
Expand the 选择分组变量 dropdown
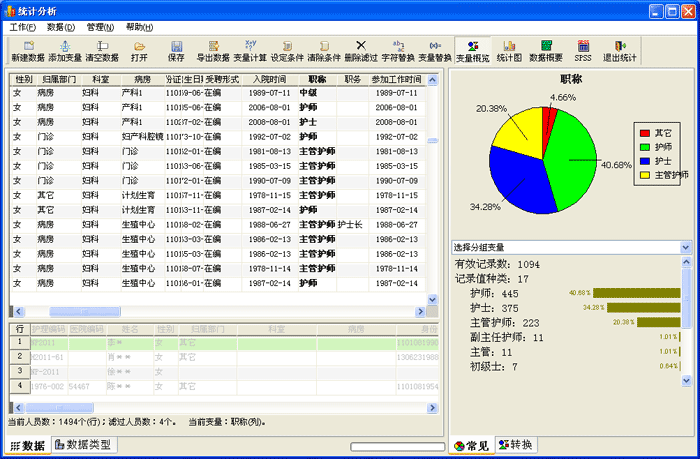pyautogui.click(x=686, y=247)
